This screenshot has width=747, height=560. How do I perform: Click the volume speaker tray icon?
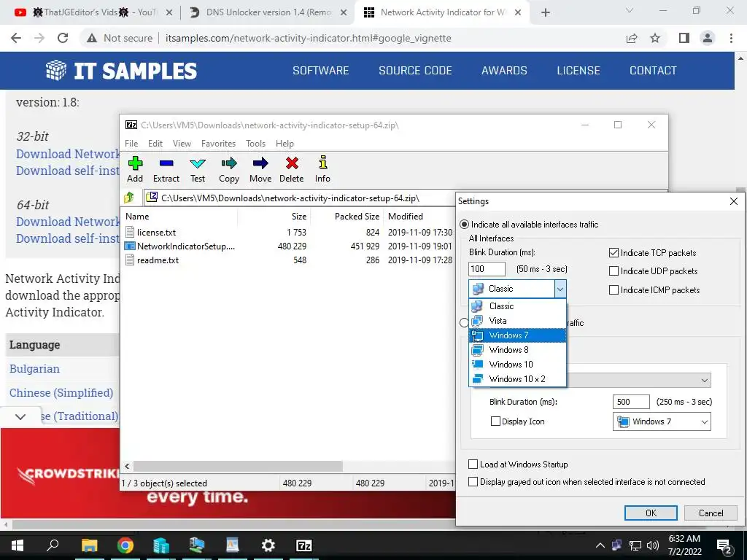[653, 545]
